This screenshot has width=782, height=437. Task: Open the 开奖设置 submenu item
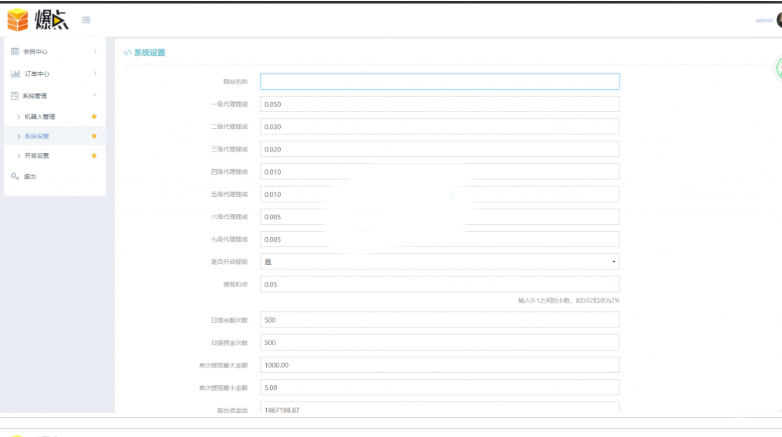coord(37,156)
